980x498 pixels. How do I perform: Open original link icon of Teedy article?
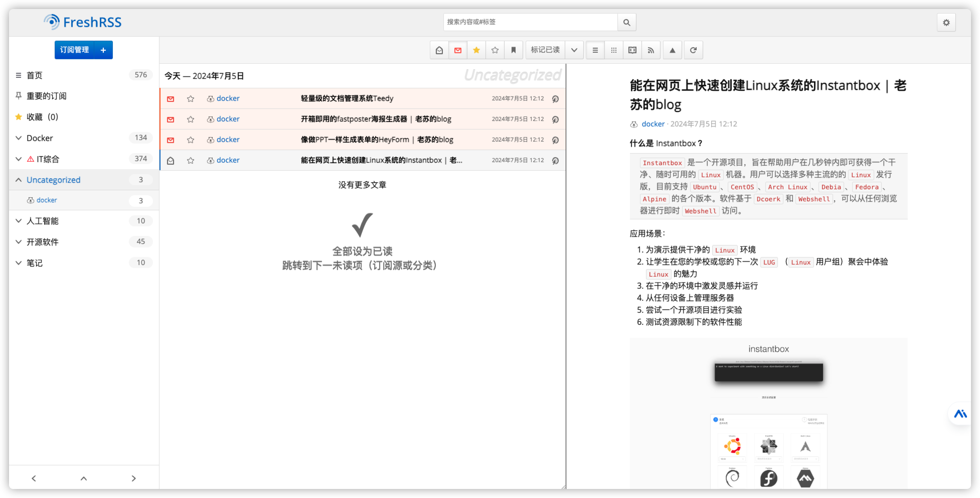coord(555,99)
